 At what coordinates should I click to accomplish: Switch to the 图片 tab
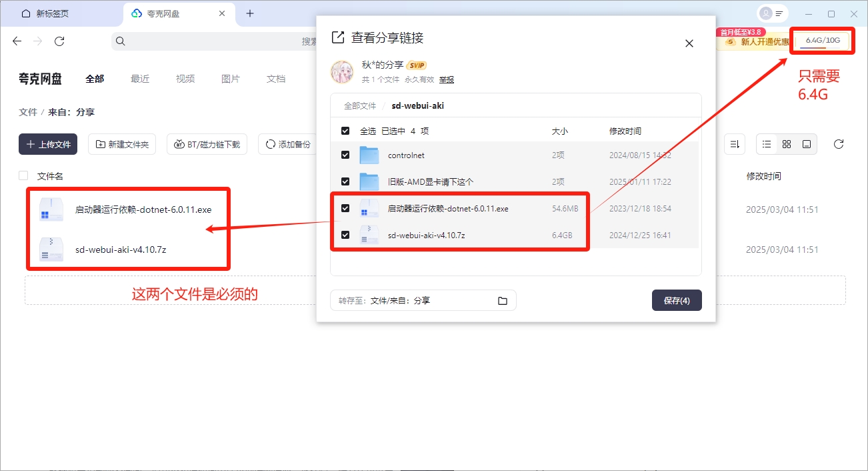(x=231, y=79)
